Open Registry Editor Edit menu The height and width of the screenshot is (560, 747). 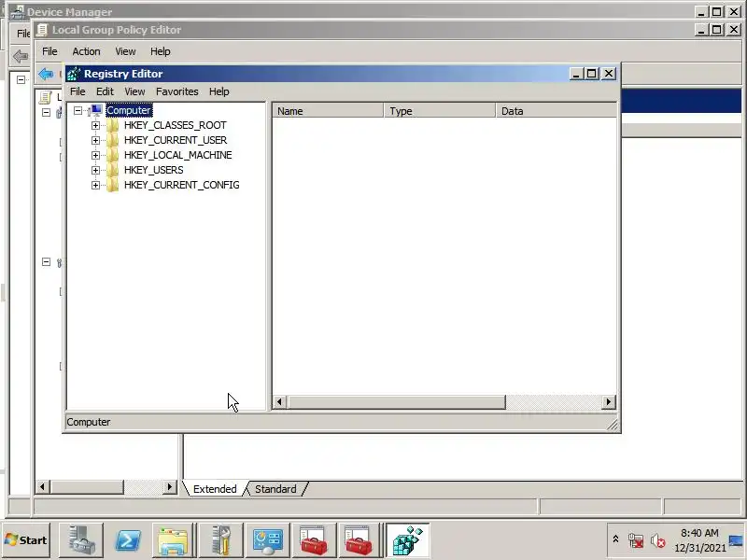(105, 91)
